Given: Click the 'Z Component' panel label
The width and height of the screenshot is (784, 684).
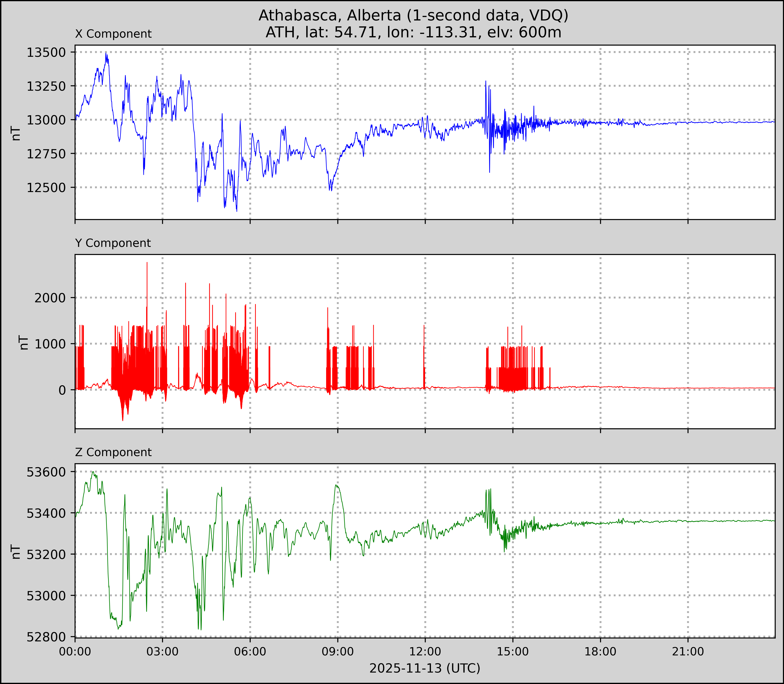Looking at the screenshot, I should [x=113, y=452].
